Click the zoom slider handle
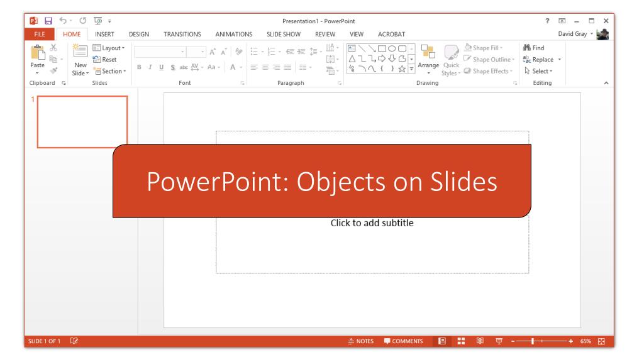 click(x=532, y=341)
